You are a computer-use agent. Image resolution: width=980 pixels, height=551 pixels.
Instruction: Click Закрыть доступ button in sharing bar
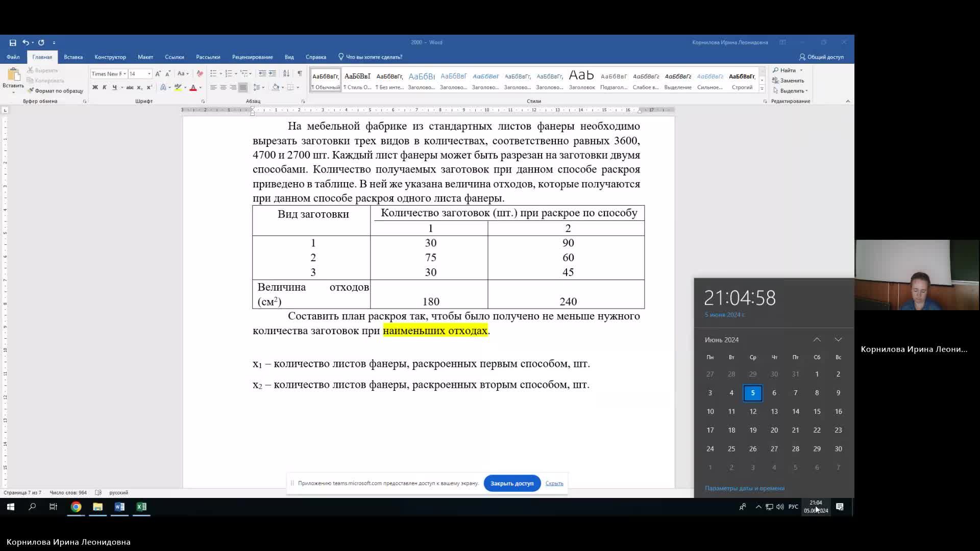pyautogui.click(x=512, y=483)
